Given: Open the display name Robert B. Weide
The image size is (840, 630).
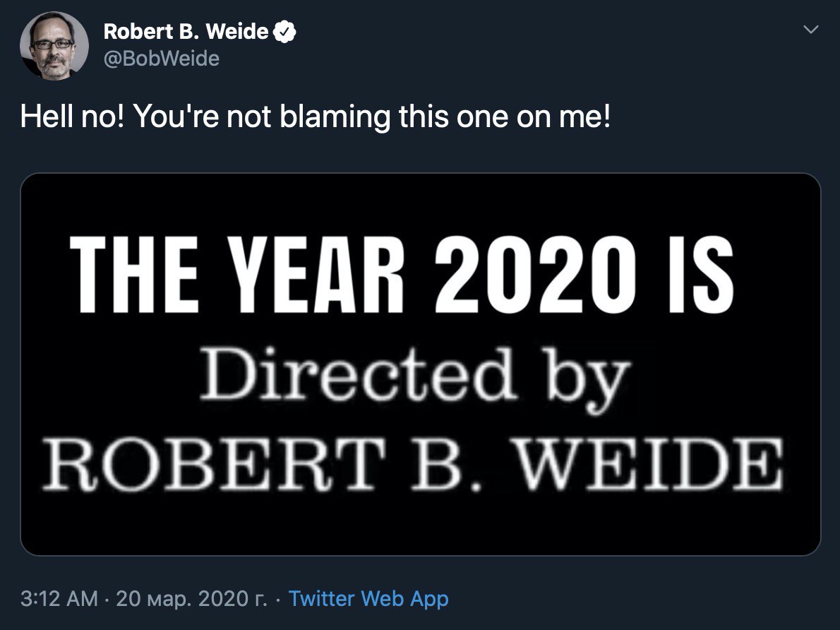Looking at the screenshot, I should [x=186, y=32].
